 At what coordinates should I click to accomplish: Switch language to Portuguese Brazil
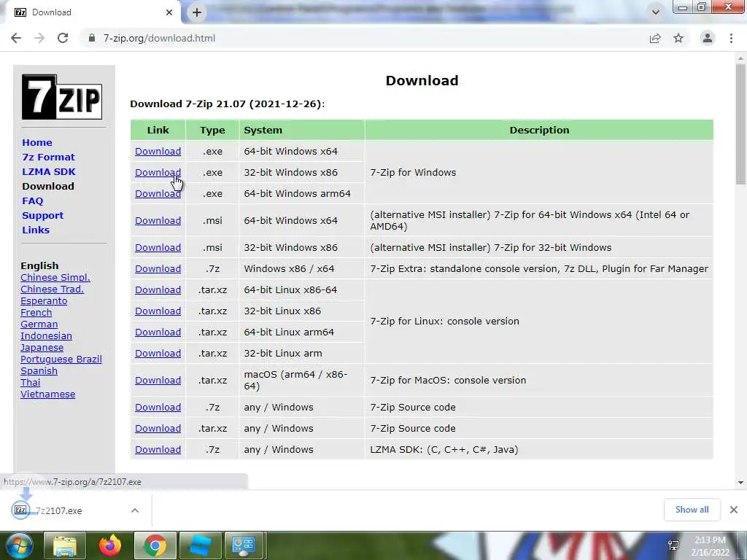(61, 359)
